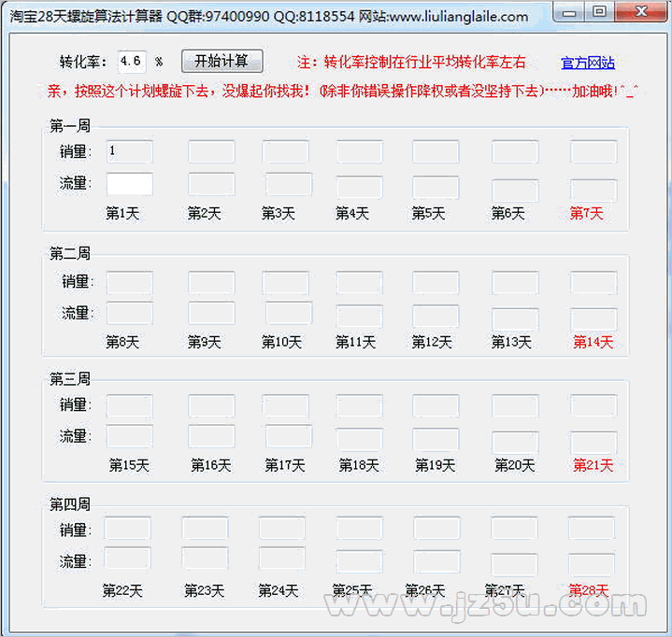Click the 第5天 流量 field

click(436, 188)
